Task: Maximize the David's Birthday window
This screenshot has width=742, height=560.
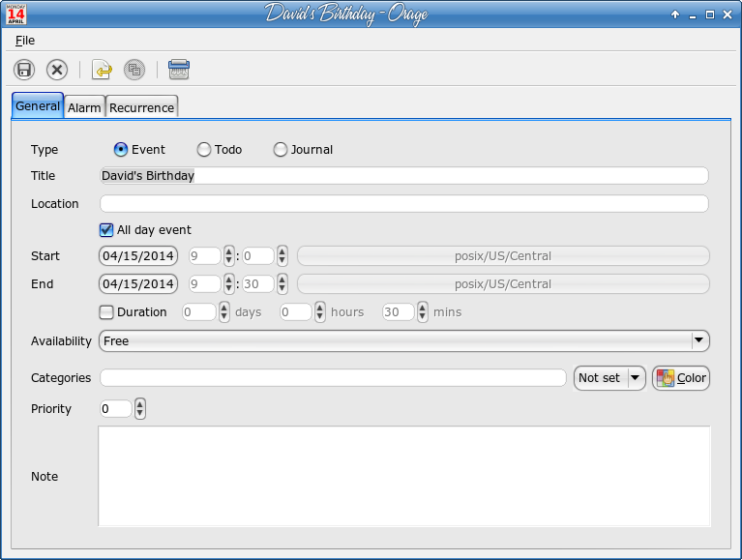Action: 710,15
